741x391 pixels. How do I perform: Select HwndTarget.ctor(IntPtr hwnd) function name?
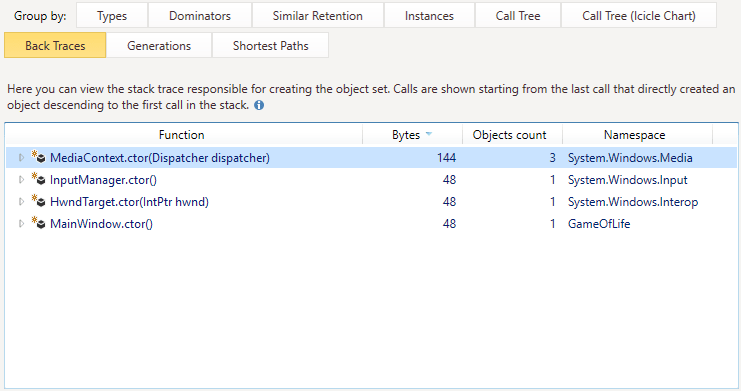tap(129, 202)
